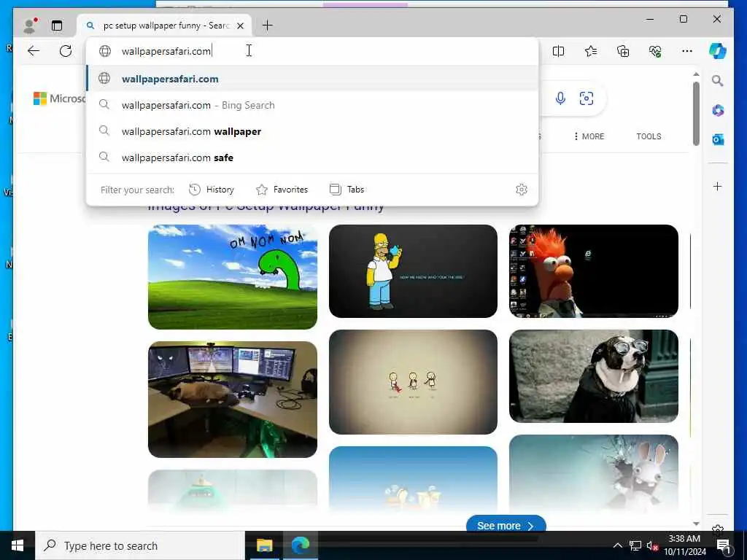
Task: Open Favorites star icon in toolbar
Action: coord(591,51)
